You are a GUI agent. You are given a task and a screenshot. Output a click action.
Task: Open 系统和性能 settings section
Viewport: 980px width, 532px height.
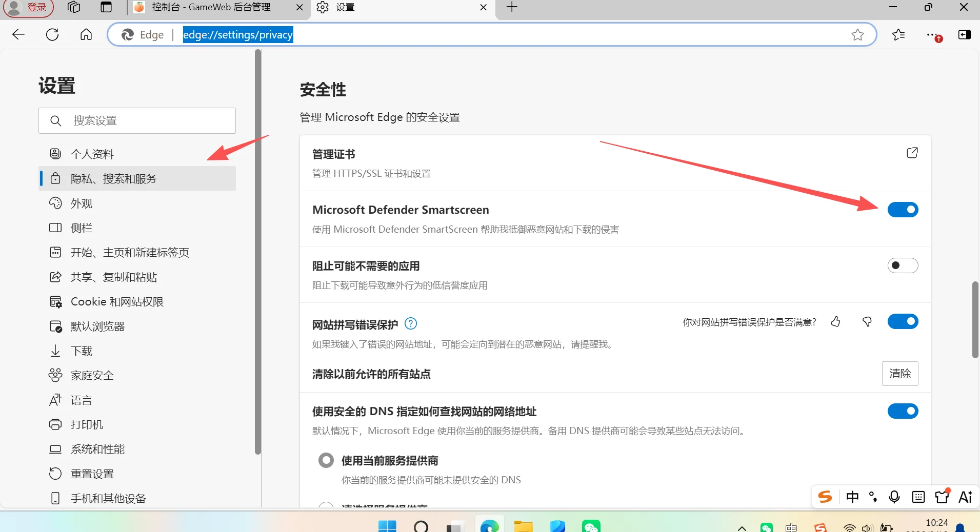point(137,449)
